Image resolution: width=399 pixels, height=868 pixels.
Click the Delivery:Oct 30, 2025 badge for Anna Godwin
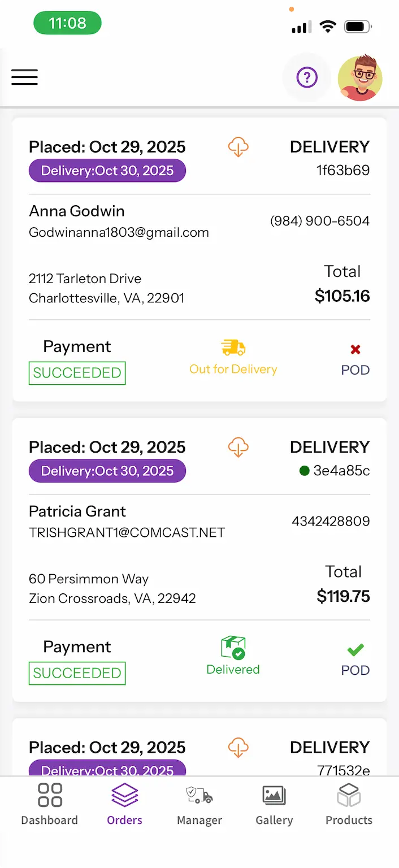tap(107, 171)
